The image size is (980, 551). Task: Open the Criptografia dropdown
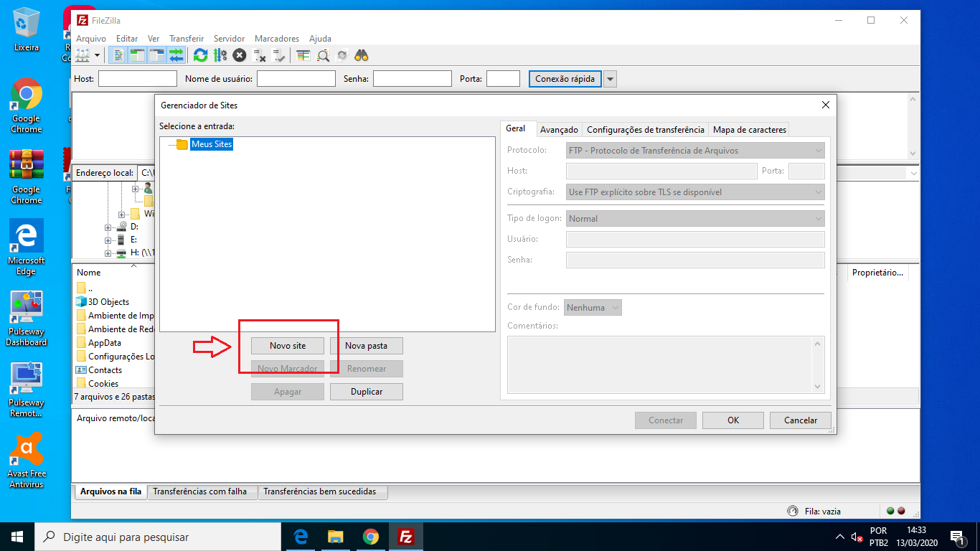pos(695,192)
